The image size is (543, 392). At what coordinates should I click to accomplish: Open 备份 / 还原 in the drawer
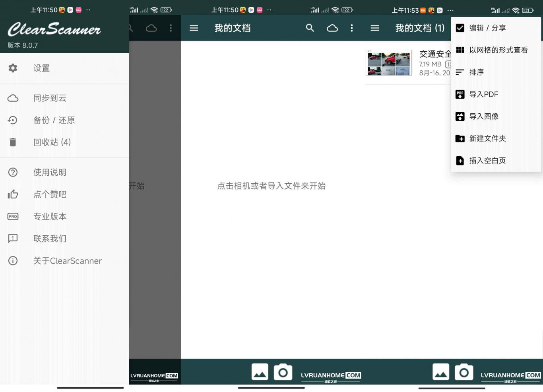click(x=54, y=120)
